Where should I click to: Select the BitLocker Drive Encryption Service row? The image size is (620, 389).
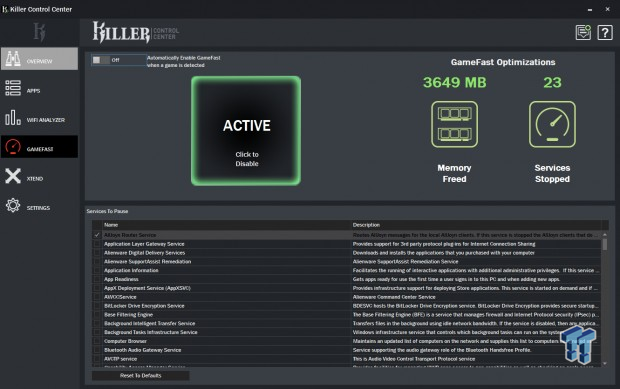click(x=346, y=306)
